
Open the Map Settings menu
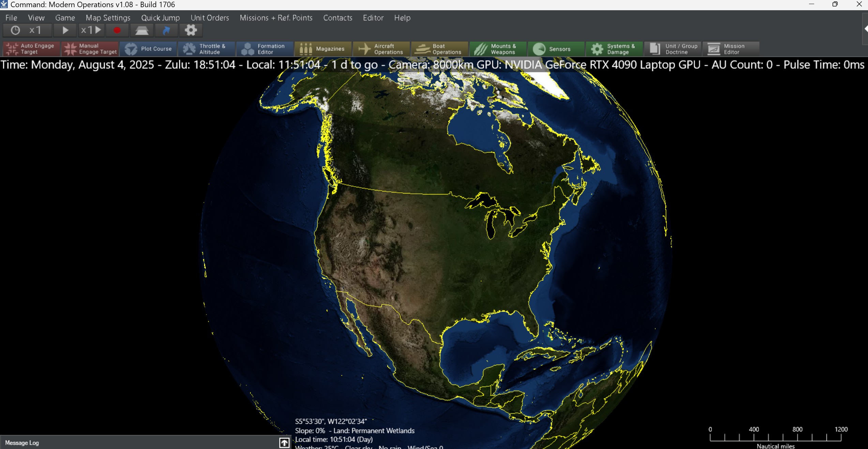point(108,18)
